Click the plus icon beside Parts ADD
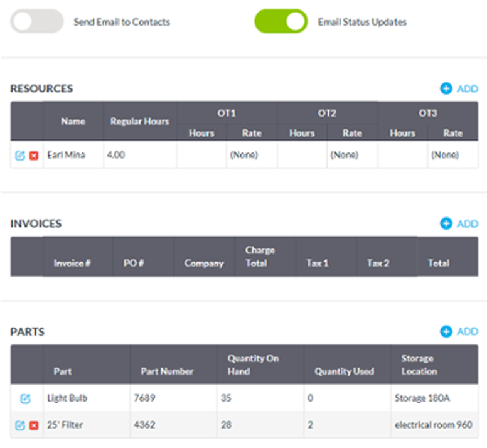487x448 pixels. click(x=446, y=331)
